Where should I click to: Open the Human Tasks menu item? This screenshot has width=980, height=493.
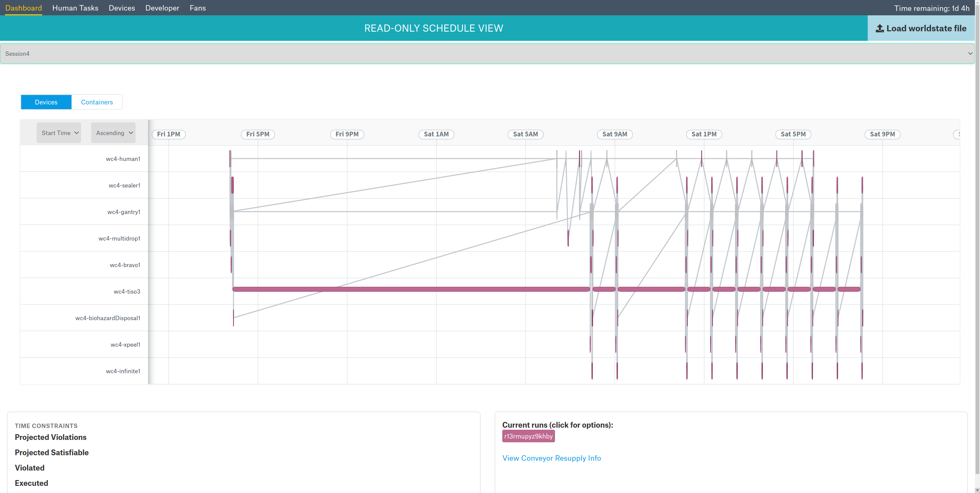tap(75, 8)
